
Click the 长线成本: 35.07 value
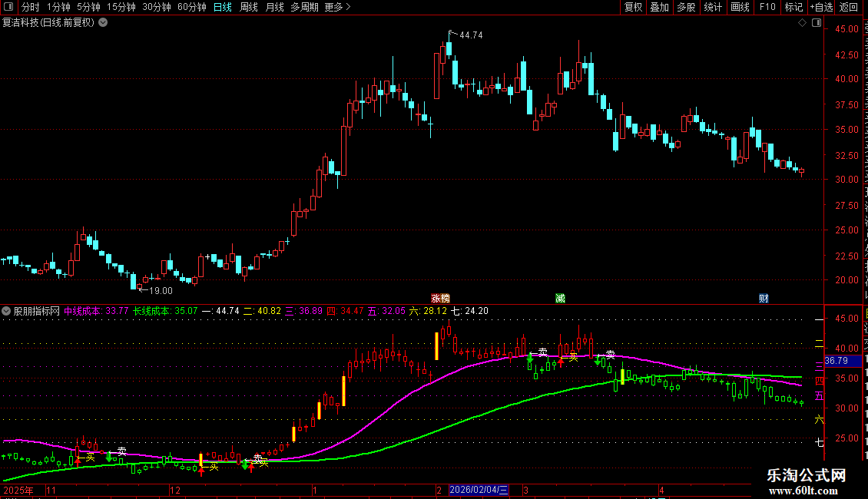(x=165, y=311)
